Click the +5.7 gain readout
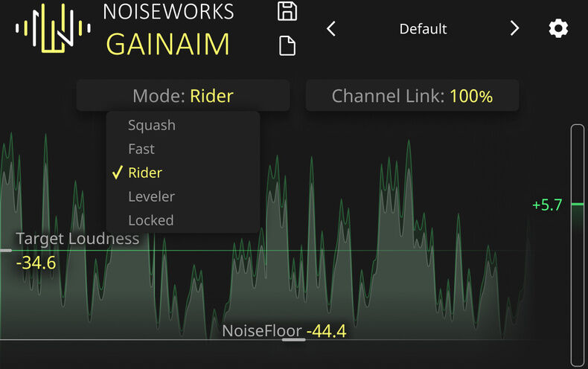 pos(547,205)
